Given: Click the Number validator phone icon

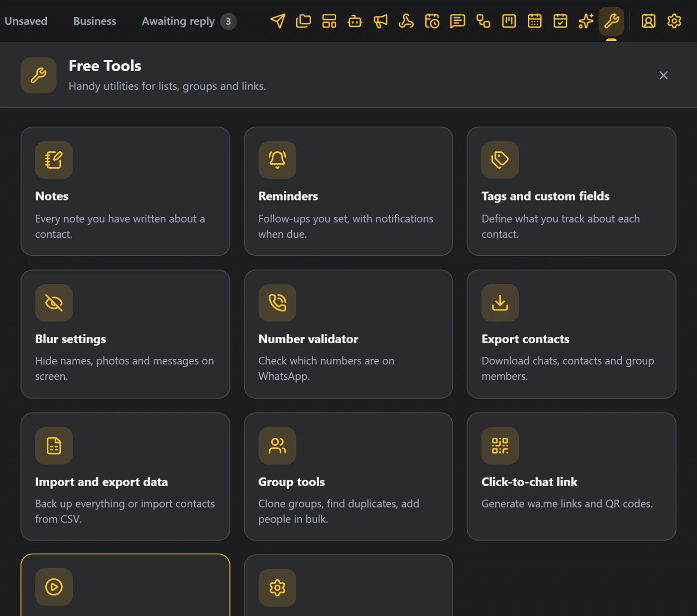Looking at the screenshot, I should tap(277, 303).
